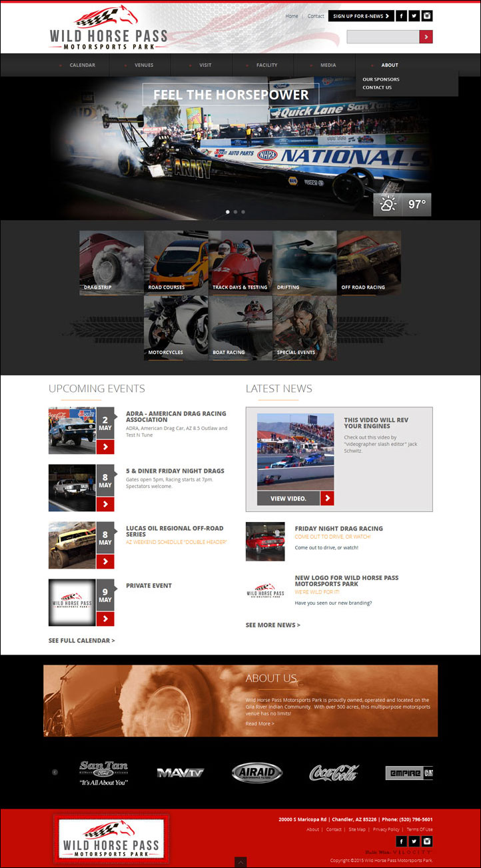This screenshot has height=868, width=481.
Task: Click the footer Privacy Policy link
Action: [386, 829]
